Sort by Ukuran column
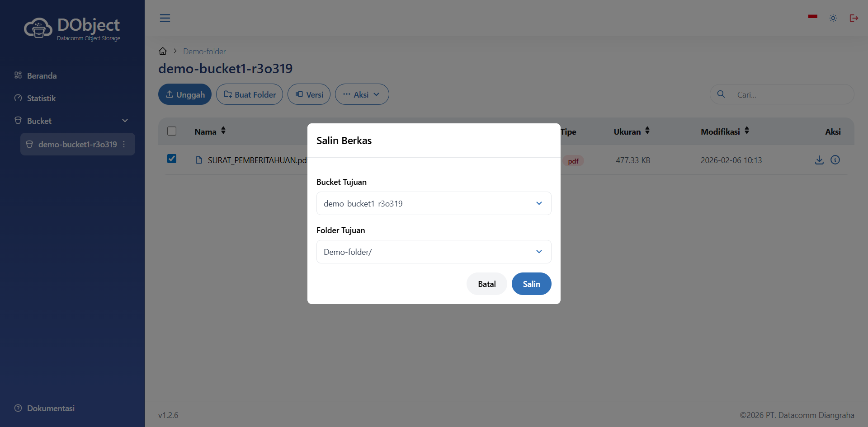868x427 pixels. pos(647,131)
